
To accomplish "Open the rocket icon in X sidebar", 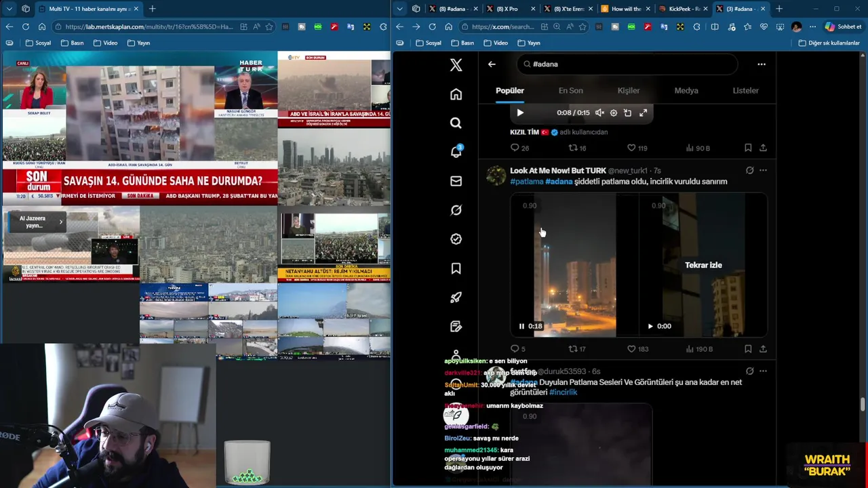I will point(456,298).
